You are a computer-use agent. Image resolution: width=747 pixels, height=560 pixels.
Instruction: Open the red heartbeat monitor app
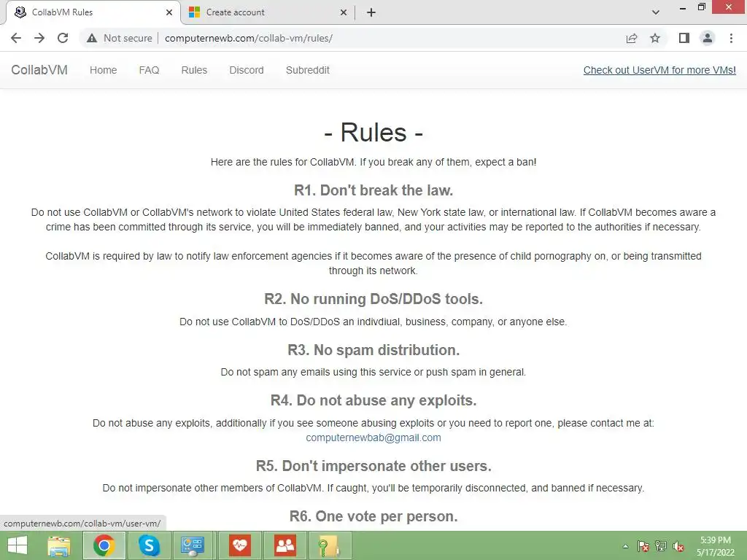tap(239, 545)
